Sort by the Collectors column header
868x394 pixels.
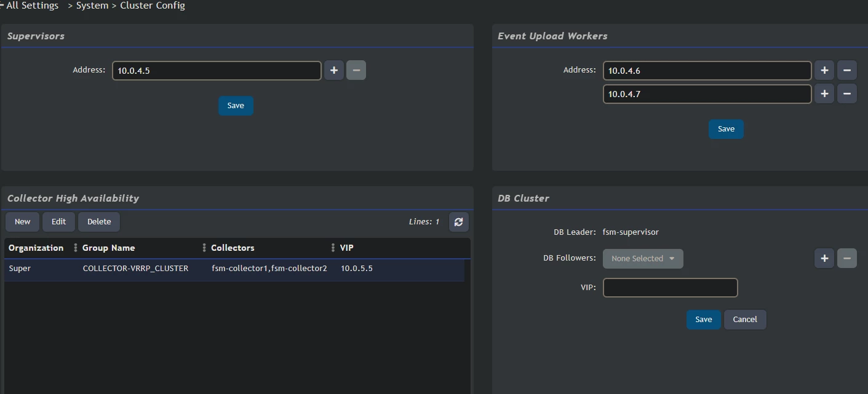pos(233,248)
